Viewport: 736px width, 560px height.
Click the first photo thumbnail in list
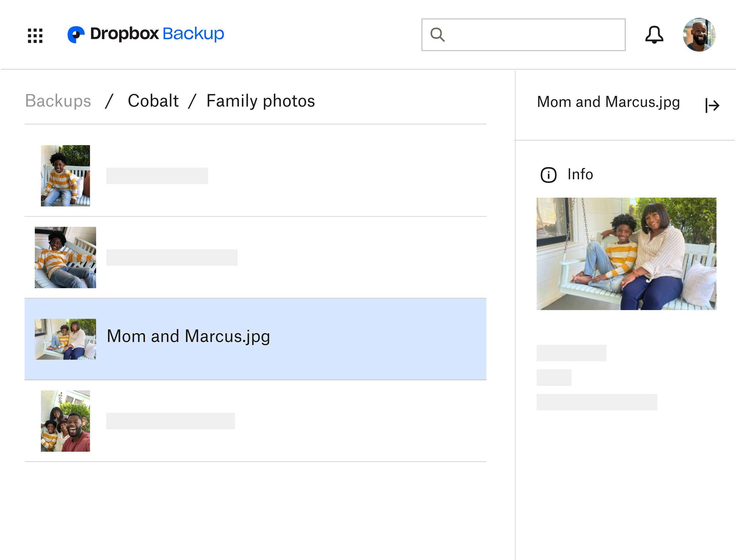[65, 175]
